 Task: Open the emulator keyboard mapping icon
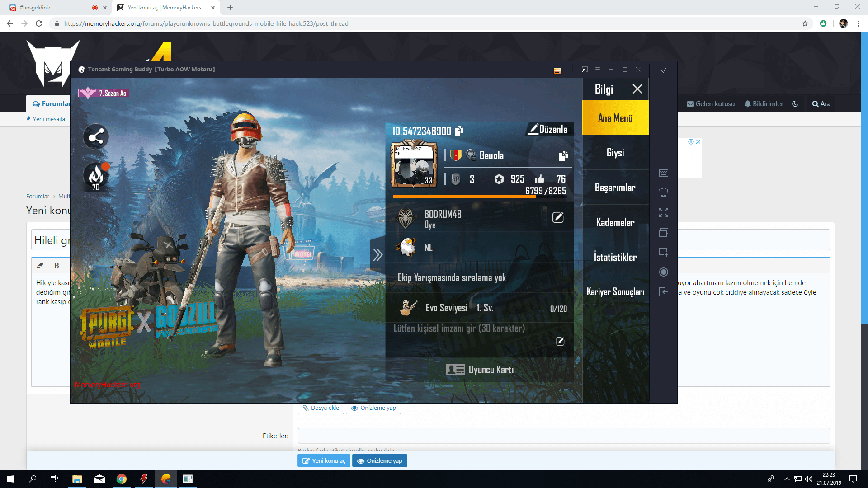tap(664, 173)
